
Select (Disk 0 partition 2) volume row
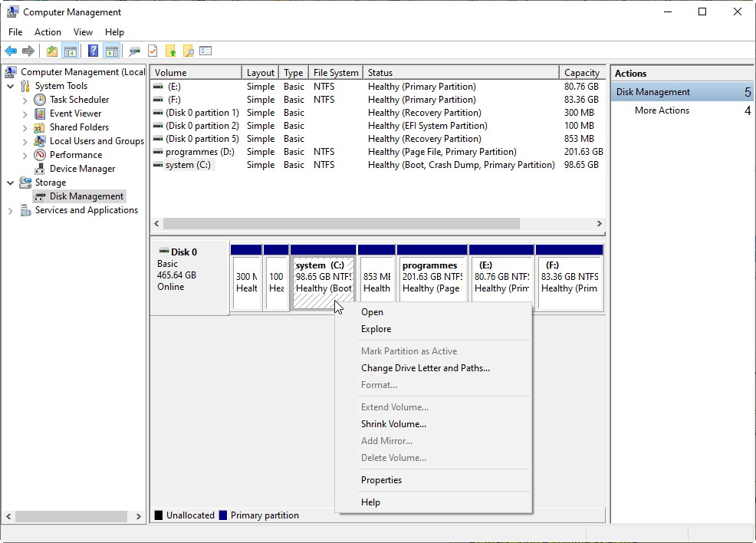pyautogui.click(x=377, y=126)
